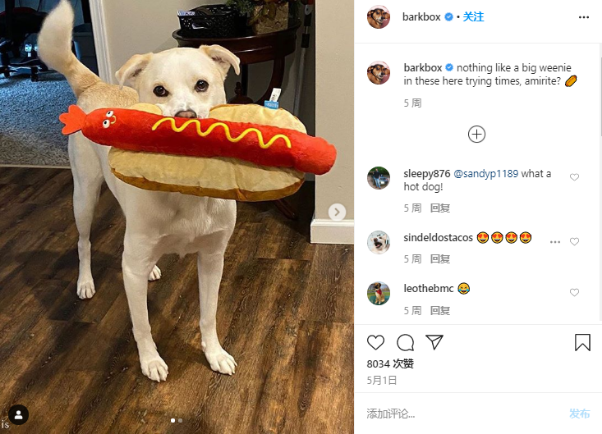The image size is (602, 434).
Task: Go to next photo with arrow
Action: (337, 212)
